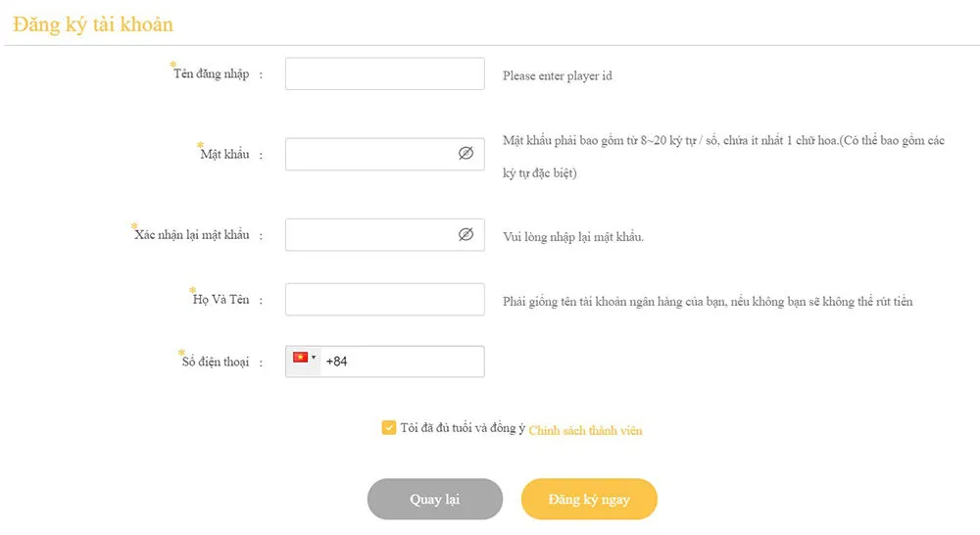Screen dimensions: 980x535
Task: Focus the Tên đăng nhập input field
Action: click(384, 74)
